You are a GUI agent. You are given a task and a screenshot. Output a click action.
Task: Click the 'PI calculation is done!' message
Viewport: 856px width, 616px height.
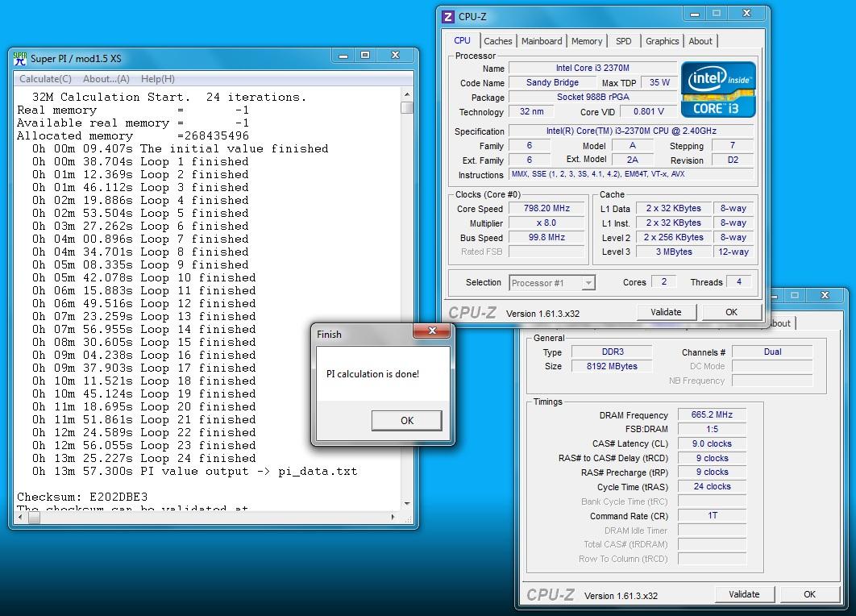(373, 374)
